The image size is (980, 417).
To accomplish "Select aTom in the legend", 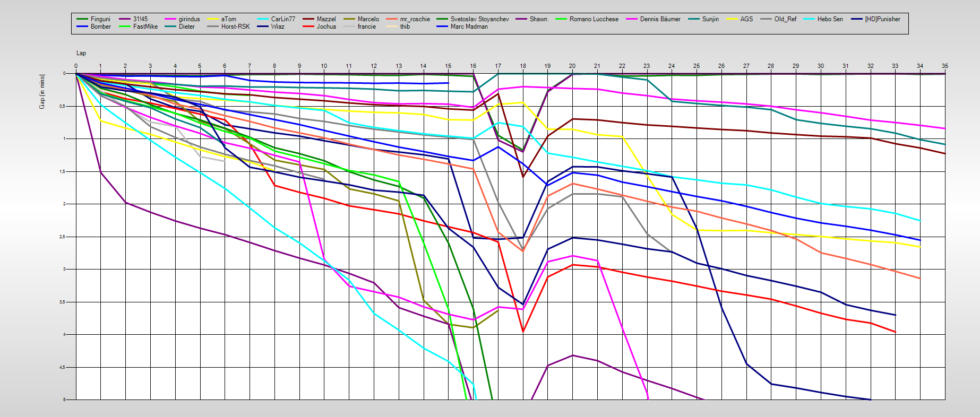I will pyautogui.click(x=228, y=19).
